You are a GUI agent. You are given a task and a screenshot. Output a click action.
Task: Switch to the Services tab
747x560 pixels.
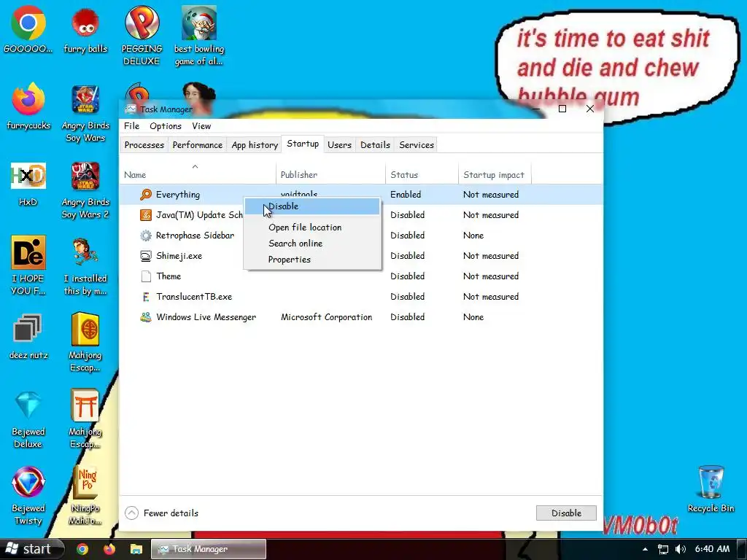pyautogui.click(x=417, y=145)
